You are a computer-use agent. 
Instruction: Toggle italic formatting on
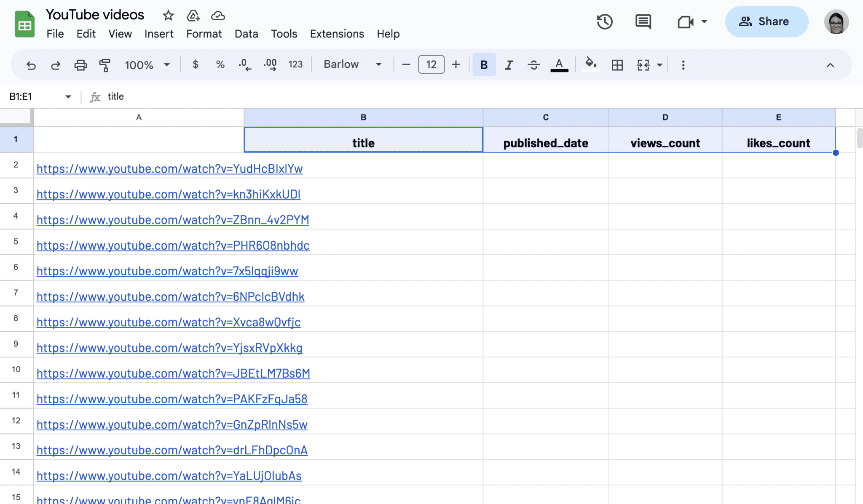coord(508,65)
